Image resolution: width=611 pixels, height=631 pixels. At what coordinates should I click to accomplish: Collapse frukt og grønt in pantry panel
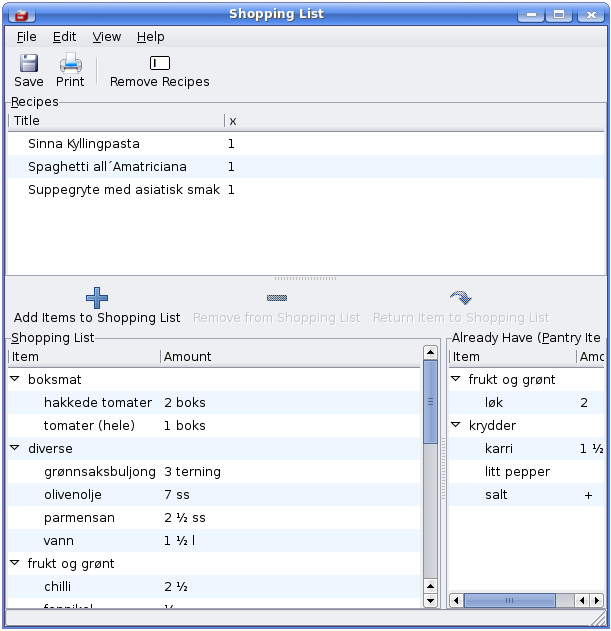[x=456, y=380]
